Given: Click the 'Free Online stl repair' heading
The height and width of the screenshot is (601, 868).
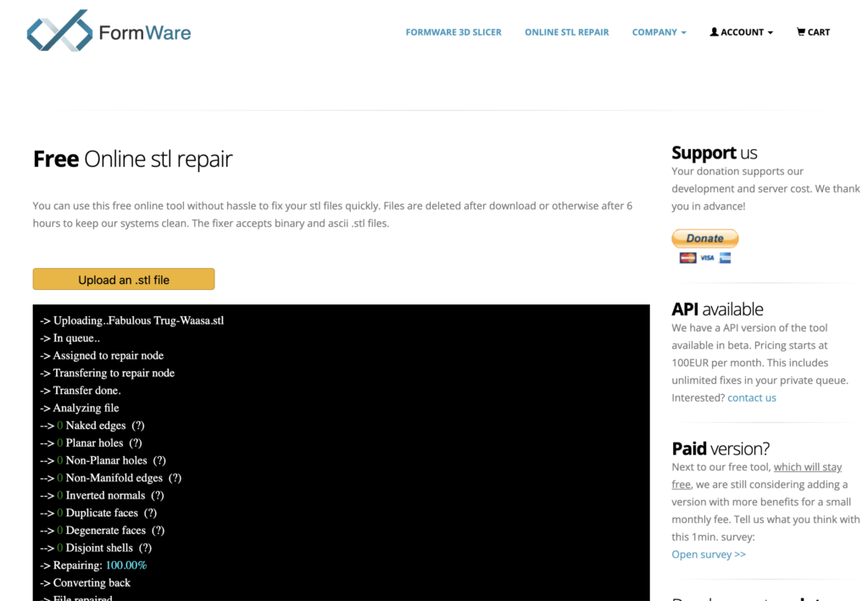Looking at the screenshot, I should (x=133, y=159).
